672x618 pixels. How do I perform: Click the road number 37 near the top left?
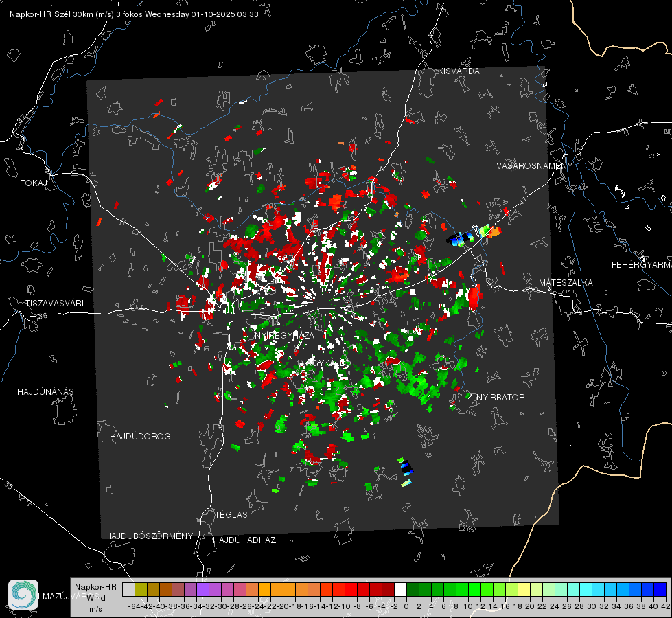(22, 118)
